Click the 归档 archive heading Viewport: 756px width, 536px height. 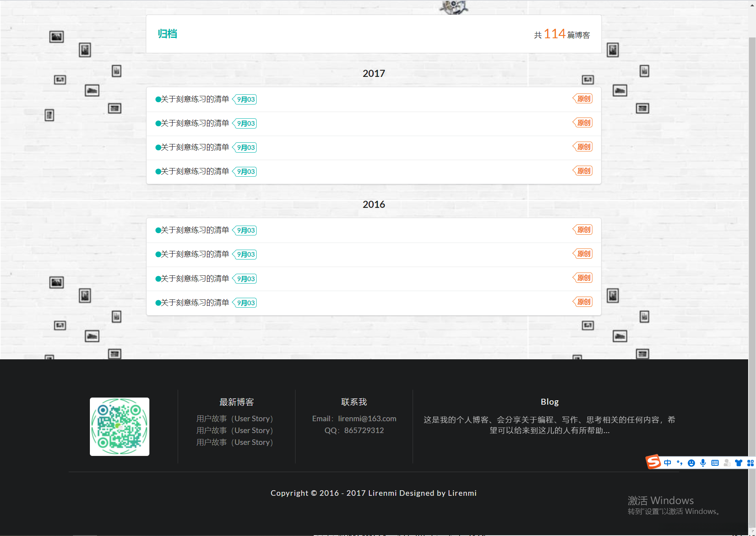click(168, 34)
